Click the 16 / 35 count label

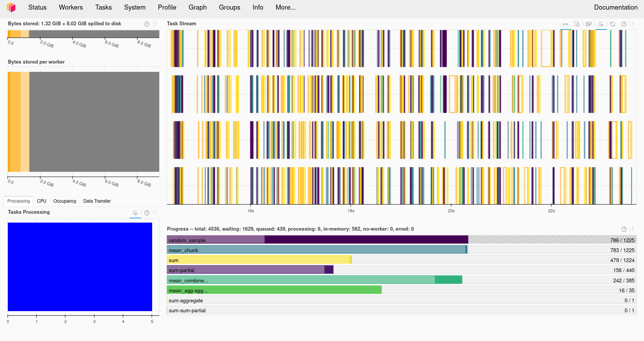click(x=627, y=290)
